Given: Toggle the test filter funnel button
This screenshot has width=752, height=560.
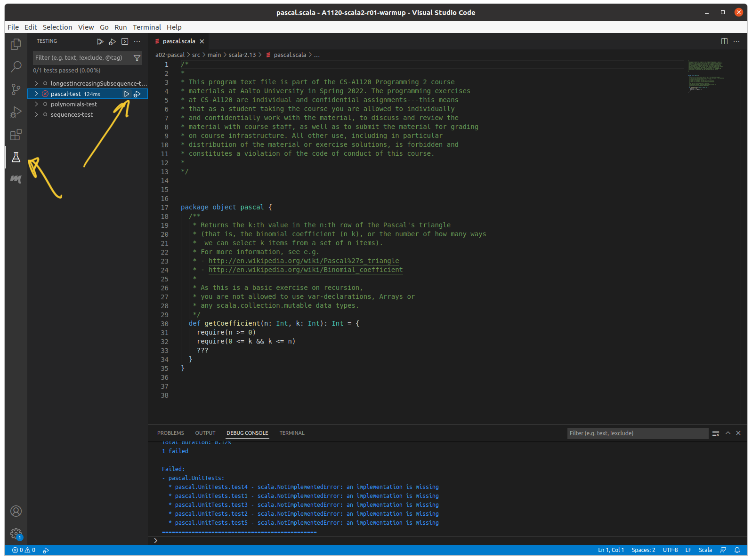Looking at the screenshot, I should pos(137,58).
